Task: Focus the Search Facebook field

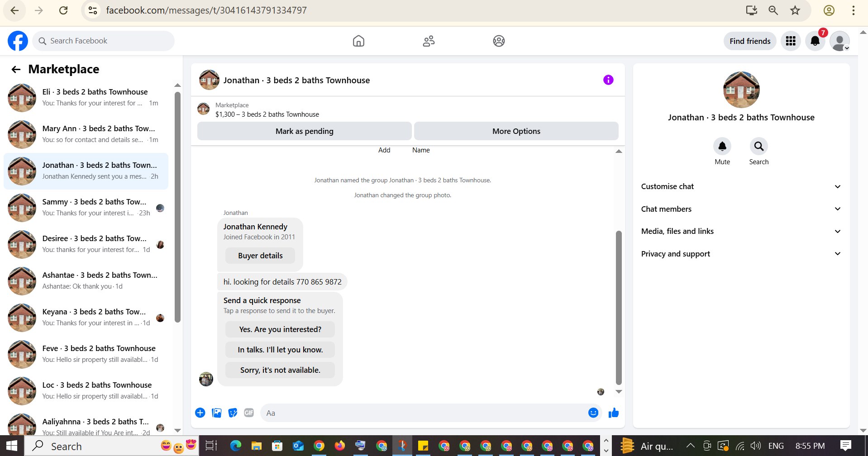Action: [103, 41]
